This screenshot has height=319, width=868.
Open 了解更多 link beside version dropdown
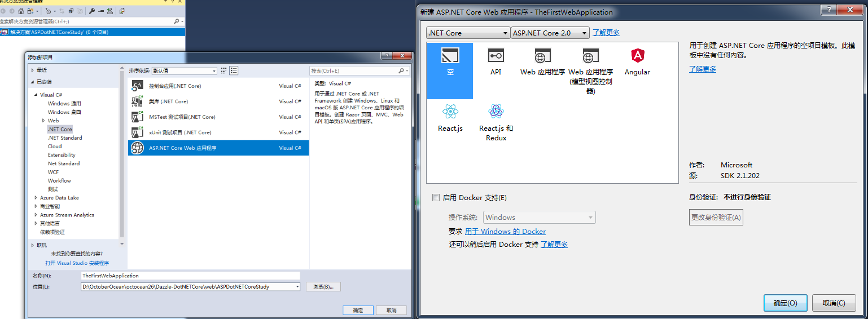click(606, 33)
